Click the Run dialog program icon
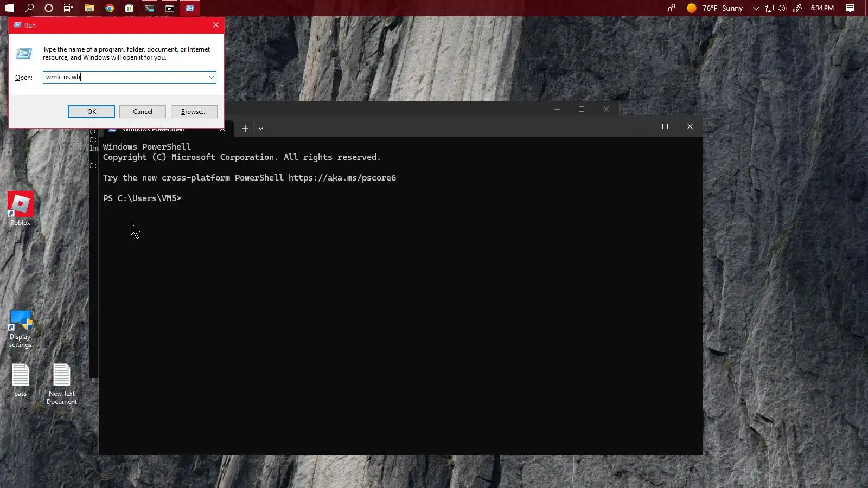The width and height of the screenshot is (868, 488). [x=24, y=53]
